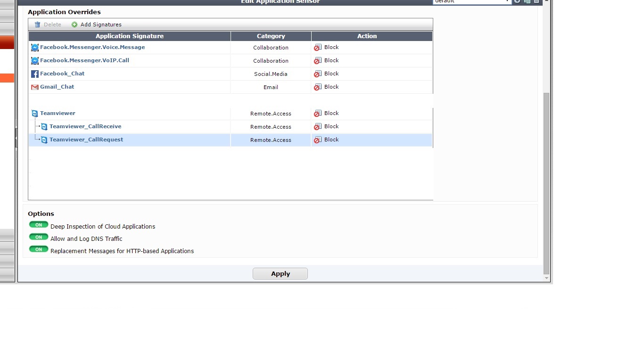Viewport: 644px width, 362px height.
Task: Delete the selected signature override
Action: tap(48, 25)
